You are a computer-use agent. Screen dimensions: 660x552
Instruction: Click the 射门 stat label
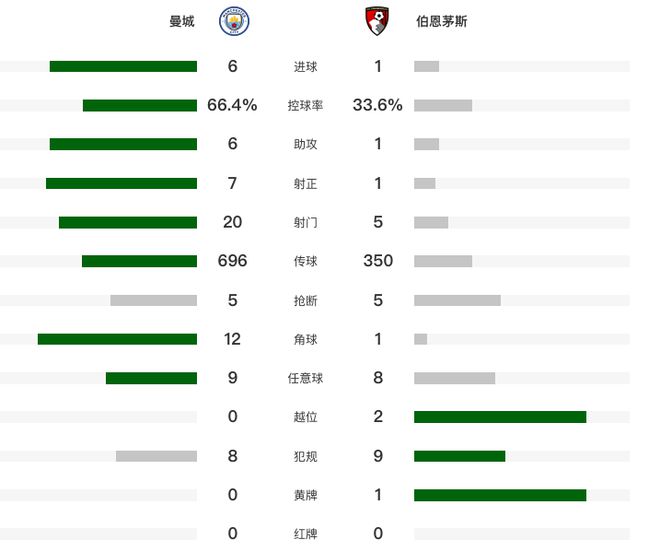305,222
